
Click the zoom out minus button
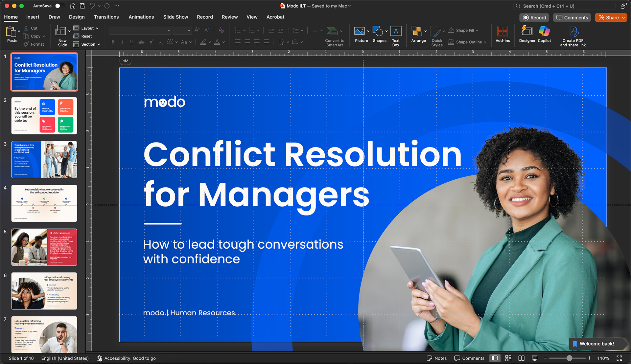[x=545, y=358]
